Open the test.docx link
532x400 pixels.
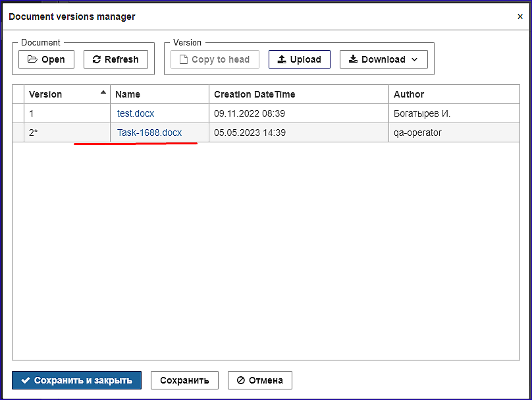136,113
